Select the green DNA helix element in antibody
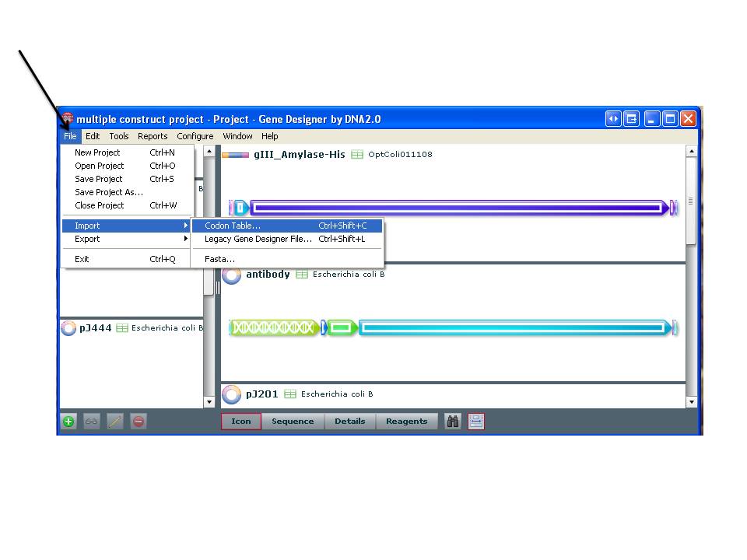The height and width of the screenshot is (560, 747). (273, 327)
